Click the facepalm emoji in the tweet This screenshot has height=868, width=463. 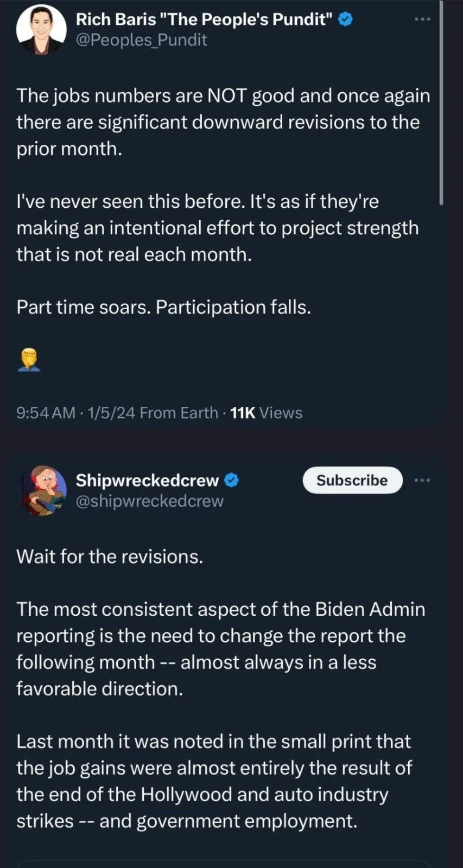coord(29,360)
